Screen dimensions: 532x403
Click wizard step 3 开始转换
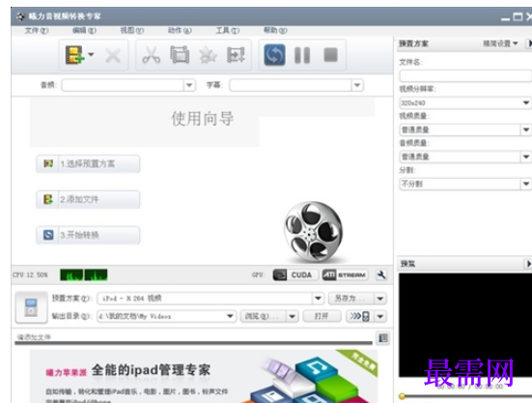click(88, 235)
